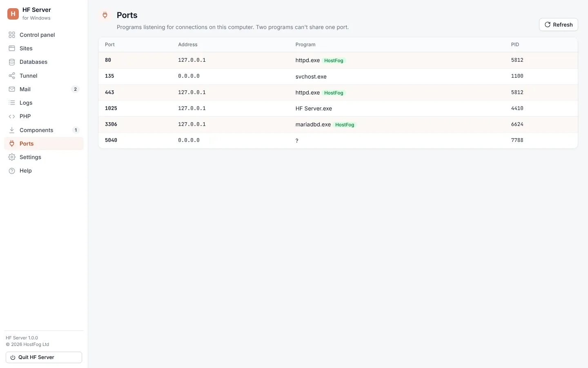The width and height of the screenshot is (588, 368).
Task: Select the HF Server.exe program cell
Action: pyautogui.click(x=314, y=108)
